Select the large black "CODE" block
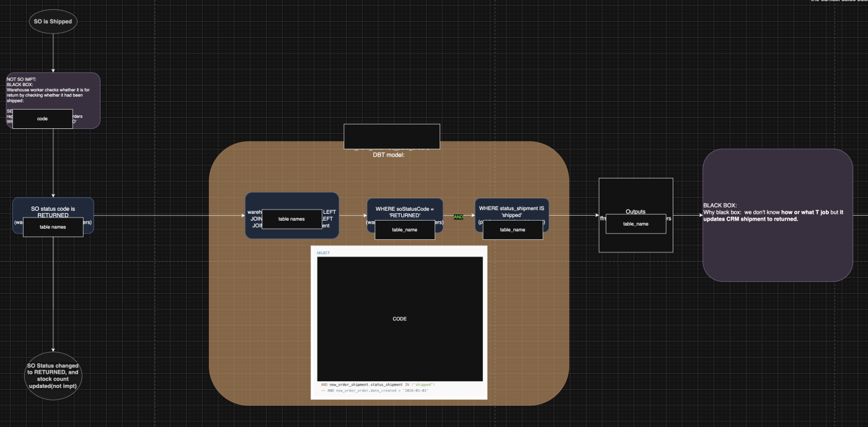868x427 pixels. click(x=400, y=319)
